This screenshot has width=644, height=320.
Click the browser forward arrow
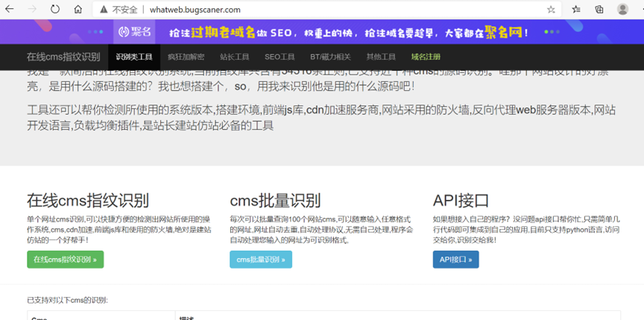click(x=32, y=10)
